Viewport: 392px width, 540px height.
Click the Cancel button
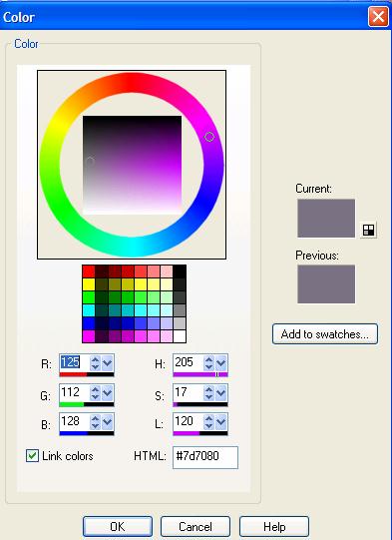coord(196,527)
